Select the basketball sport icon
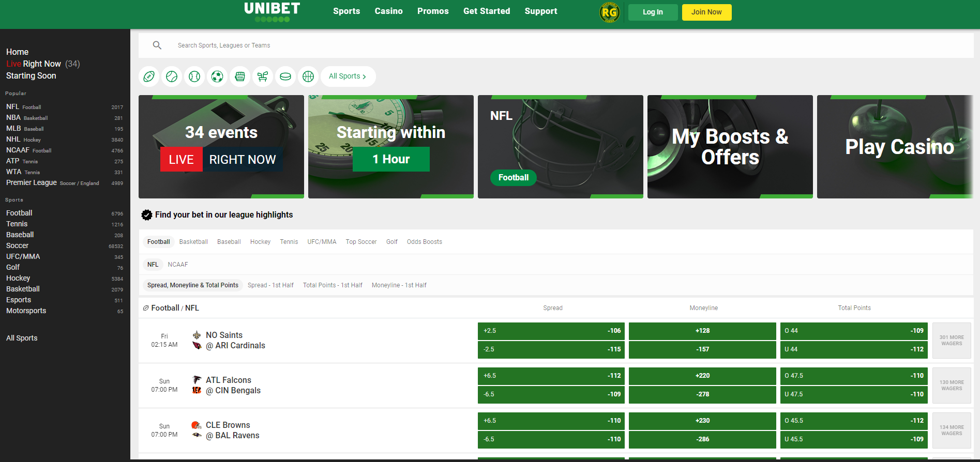 (308, 76)
